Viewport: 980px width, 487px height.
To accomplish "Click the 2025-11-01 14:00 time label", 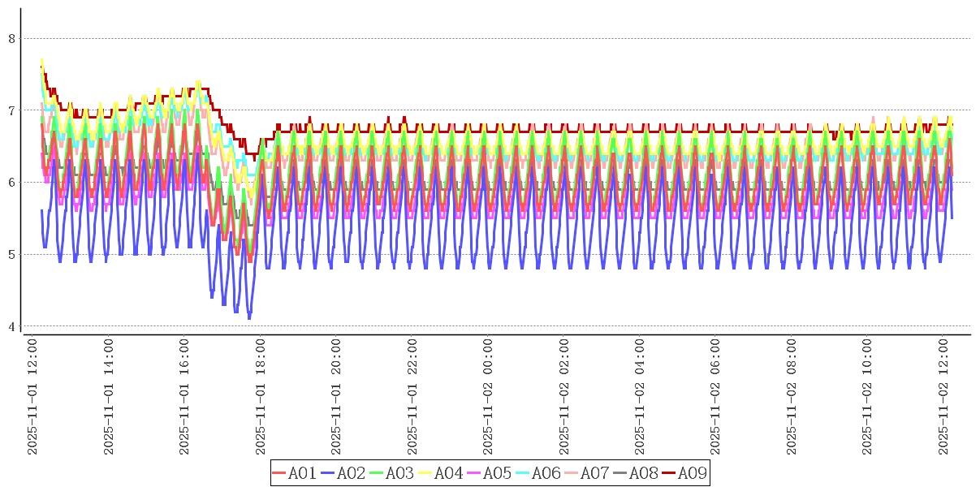I will [110, 398].
